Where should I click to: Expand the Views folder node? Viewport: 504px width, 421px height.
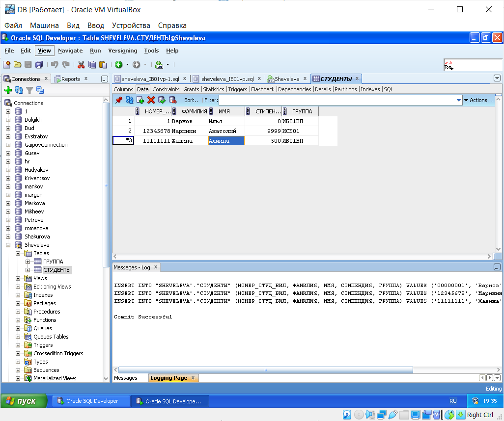tap(18, 278)
